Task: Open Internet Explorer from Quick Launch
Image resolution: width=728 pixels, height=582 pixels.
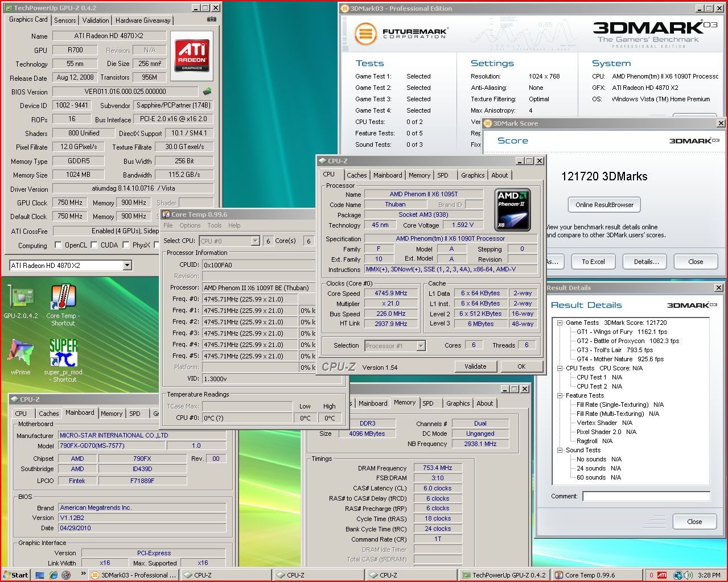Action: [54, 575]
